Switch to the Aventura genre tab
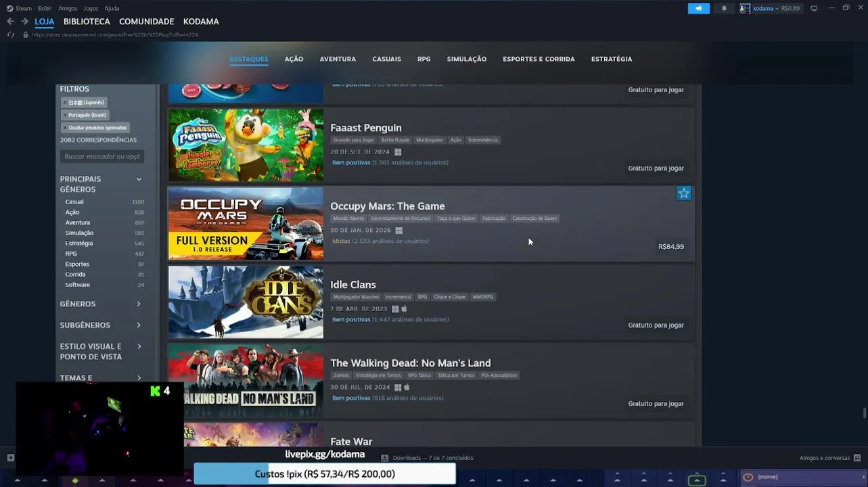The image size is (868, 487). pyautogui.click(x=338, y=59)
